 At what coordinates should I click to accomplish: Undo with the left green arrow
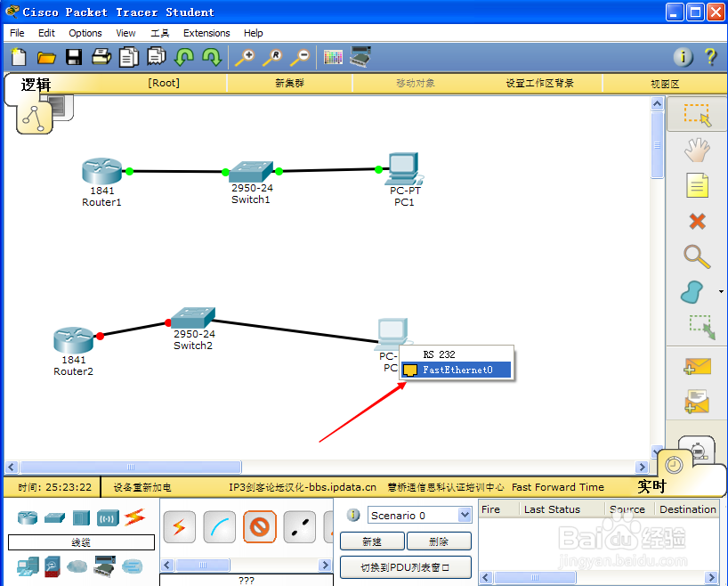[184, 57]
